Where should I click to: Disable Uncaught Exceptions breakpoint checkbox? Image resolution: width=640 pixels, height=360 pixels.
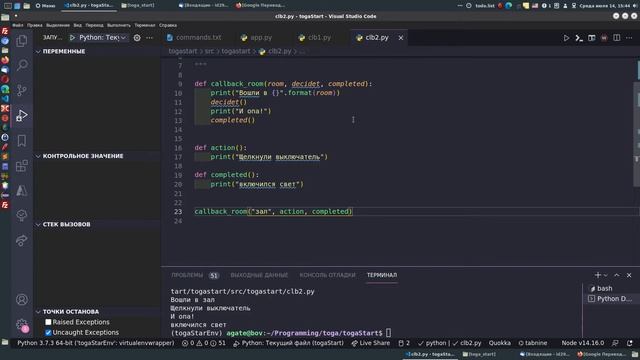48,332
